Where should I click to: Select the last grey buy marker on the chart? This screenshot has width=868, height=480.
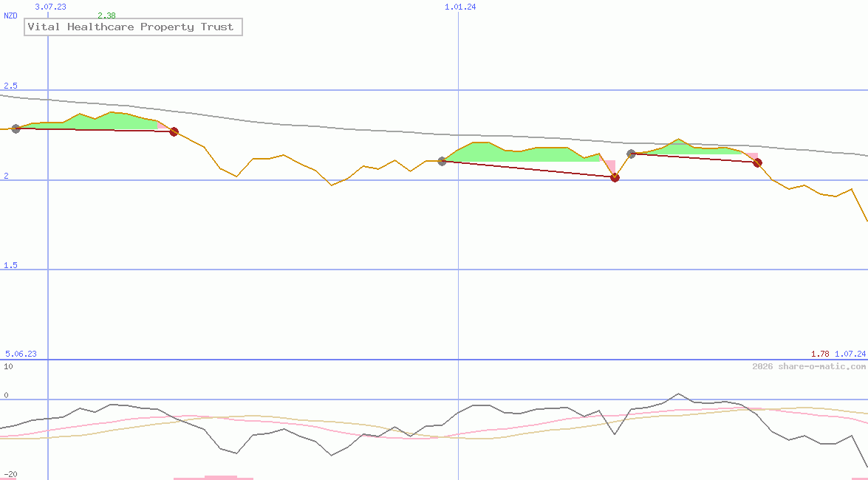click(631, 154)
